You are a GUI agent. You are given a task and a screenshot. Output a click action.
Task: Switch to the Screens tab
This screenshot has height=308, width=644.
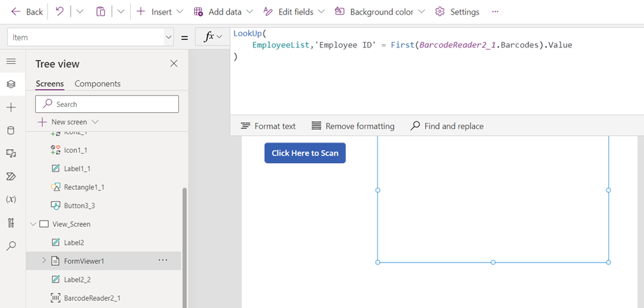point(50,84)
